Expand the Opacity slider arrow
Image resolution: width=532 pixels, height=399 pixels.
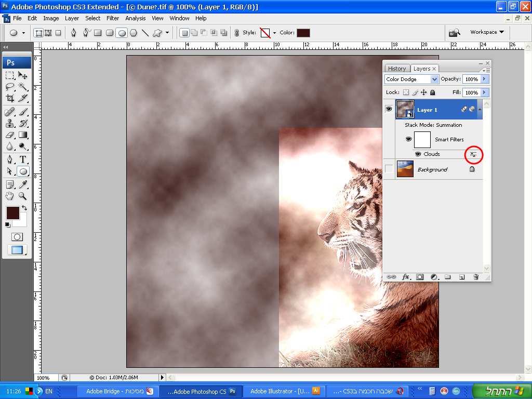pyautogui.click(x=485, y=79)
